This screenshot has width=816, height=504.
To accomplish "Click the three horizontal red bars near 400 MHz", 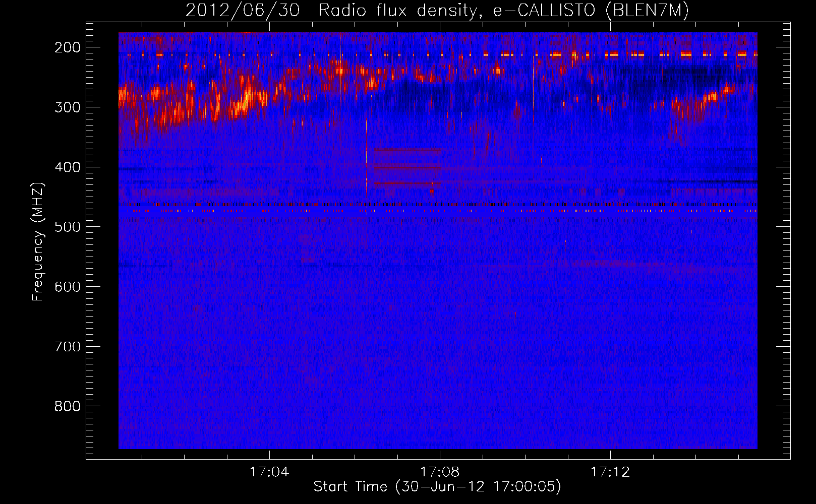I will pyautogui.click(x=407, y=167).
